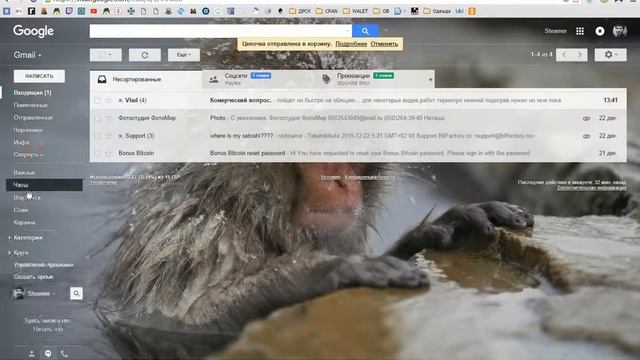Open the Отправленные label
This screenshot has width=640, height=360.
pyautogui.click(x=33, y=118)
